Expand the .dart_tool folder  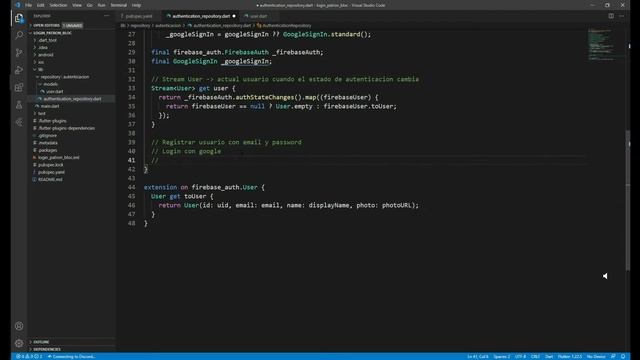[x=47, y=40]
